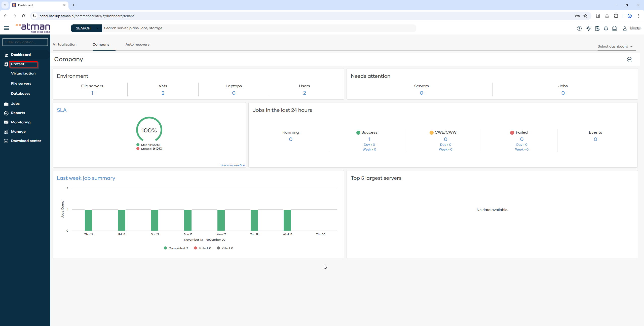The width and height of the screenshot is (644, 326).
Task: Toggle light theme sun icon
Action: (x=588, y=28)
